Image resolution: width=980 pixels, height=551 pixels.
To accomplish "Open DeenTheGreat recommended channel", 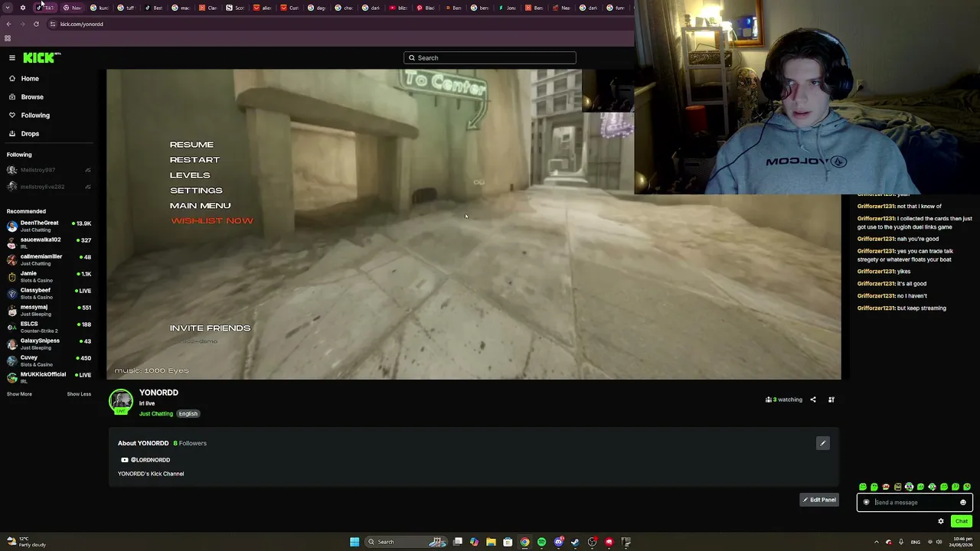I will (49, 226).
